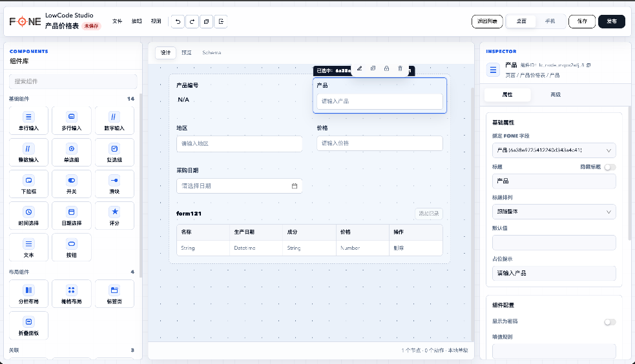This screenshot has height=364, width=635.
Task: Add the 时间选择 component
Action: tap(29, 216)
